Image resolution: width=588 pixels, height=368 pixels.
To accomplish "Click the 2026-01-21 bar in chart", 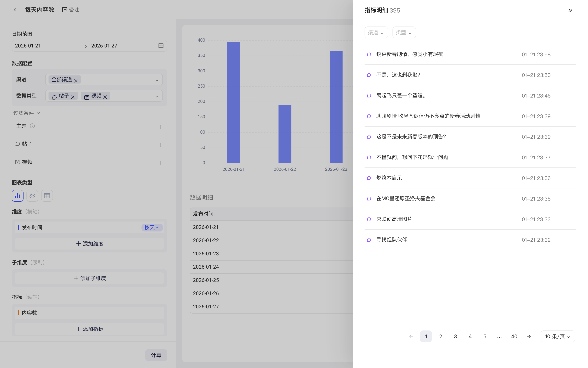I will [234, 102].
